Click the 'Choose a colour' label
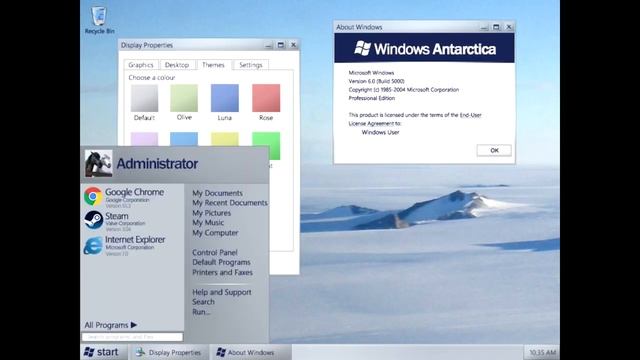The width and height of the screenshot is (640, 360). pyautogui.click(x=152, y=78)
